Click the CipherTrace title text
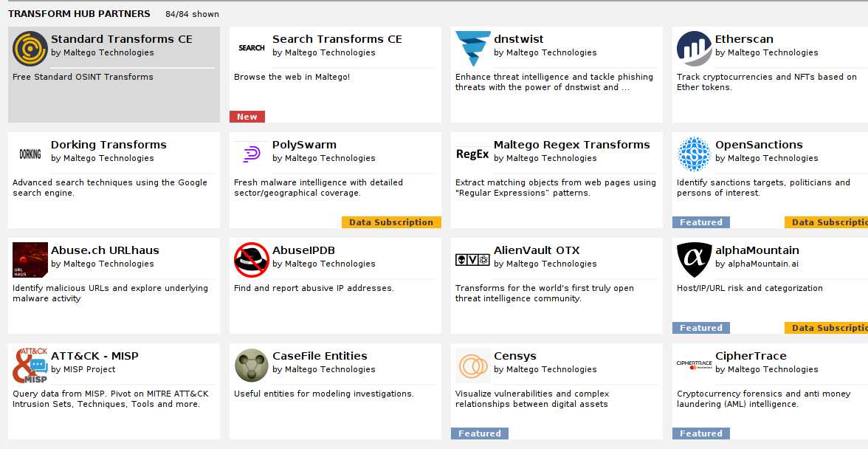 click(x=751, y=356)
